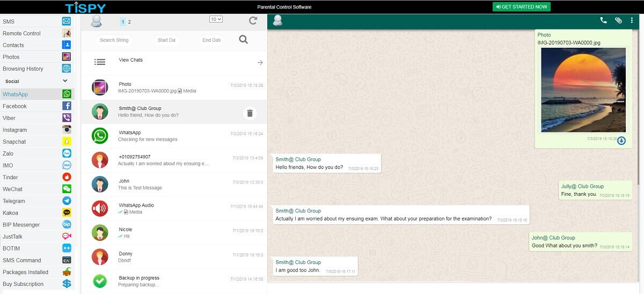This screenshot has height=294, width=644.
Task: Click the Buy Subscription dollar icon
Action: click(x=67, y=284)
